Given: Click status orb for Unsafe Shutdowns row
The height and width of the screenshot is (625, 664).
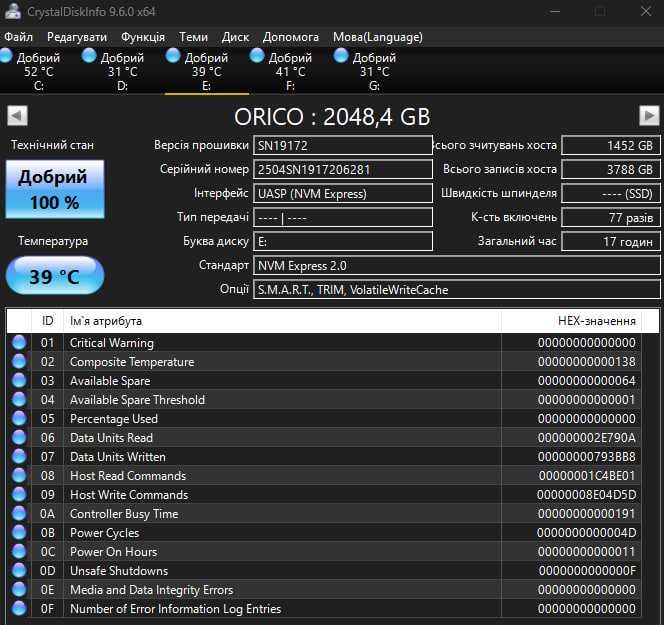Looking at the screenshot, I should [x=19, y=570].
